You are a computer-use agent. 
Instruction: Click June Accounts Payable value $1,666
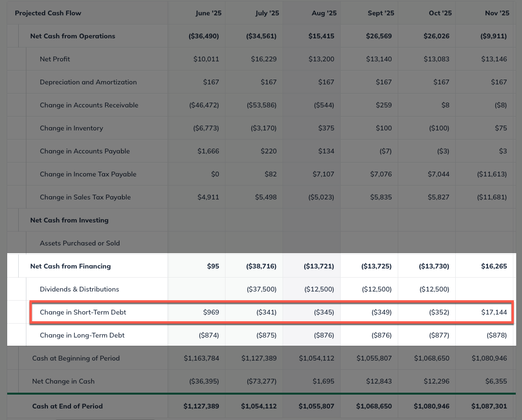click(208, 151)
